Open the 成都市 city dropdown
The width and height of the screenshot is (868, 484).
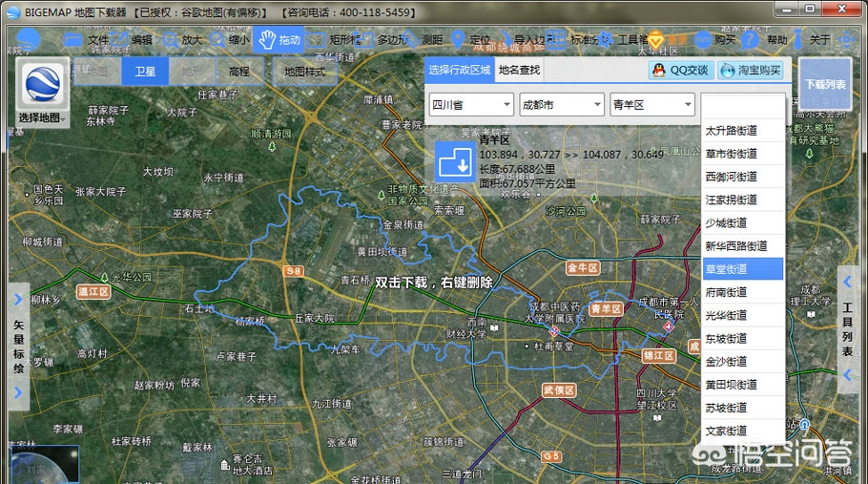click(560, 105)
